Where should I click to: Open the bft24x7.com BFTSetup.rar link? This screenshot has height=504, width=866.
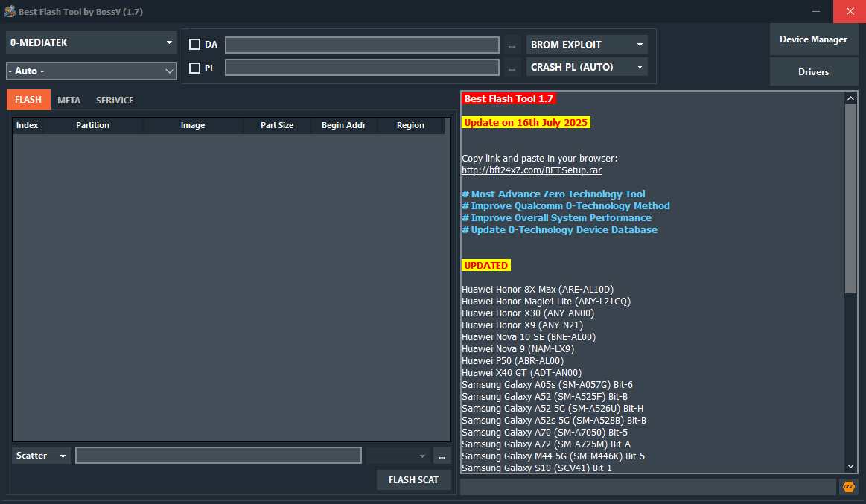point(532,170)
